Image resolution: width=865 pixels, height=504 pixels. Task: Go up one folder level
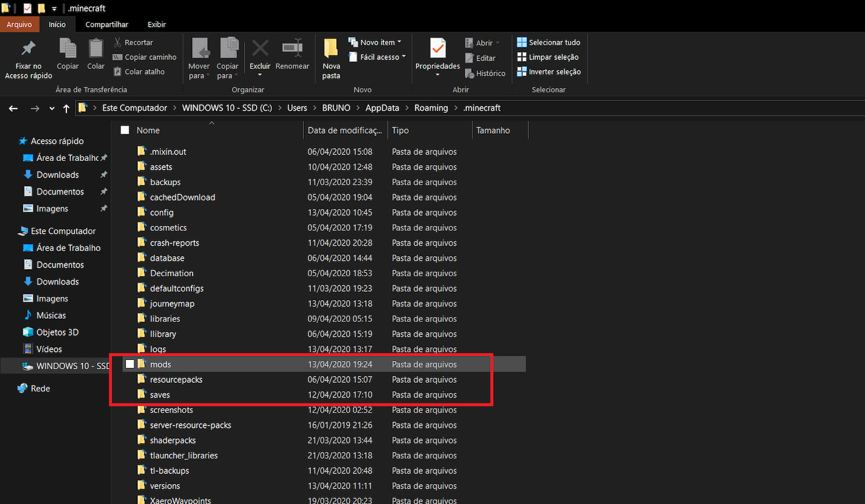click(x=66, y=108)
